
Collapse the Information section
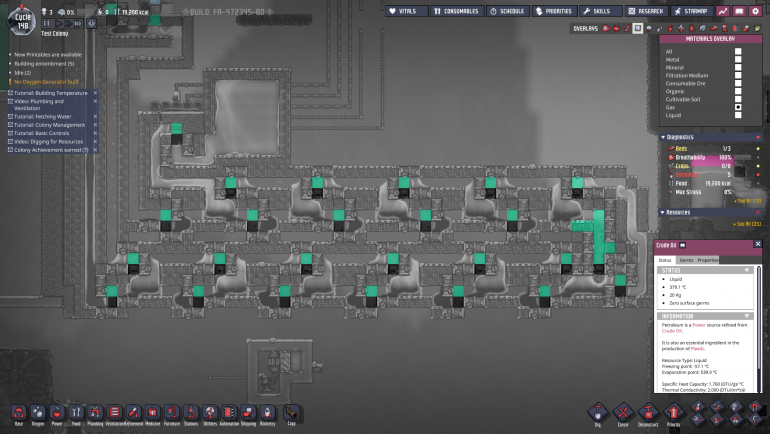tap(747, 316)
